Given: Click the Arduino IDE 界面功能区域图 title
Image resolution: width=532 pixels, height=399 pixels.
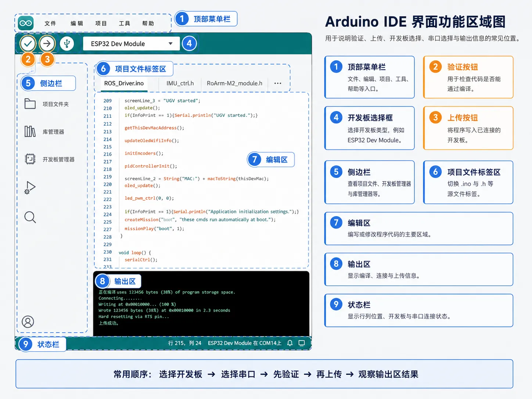Looking at the screenshot, I should click(x=416, y=22).
